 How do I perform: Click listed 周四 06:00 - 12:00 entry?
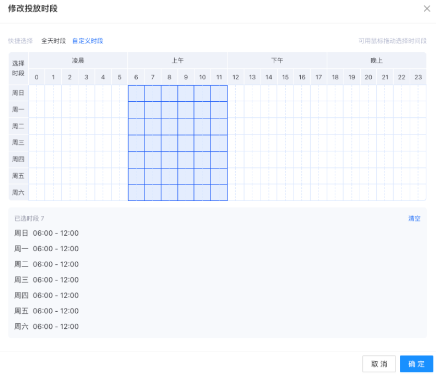click(46, 295)
